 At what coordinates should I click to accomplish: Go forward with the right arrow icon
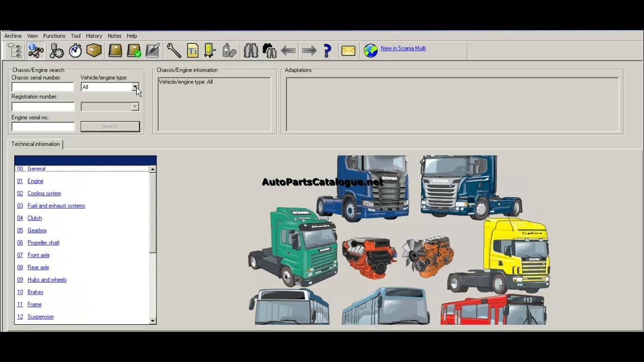tap(309, 50)
